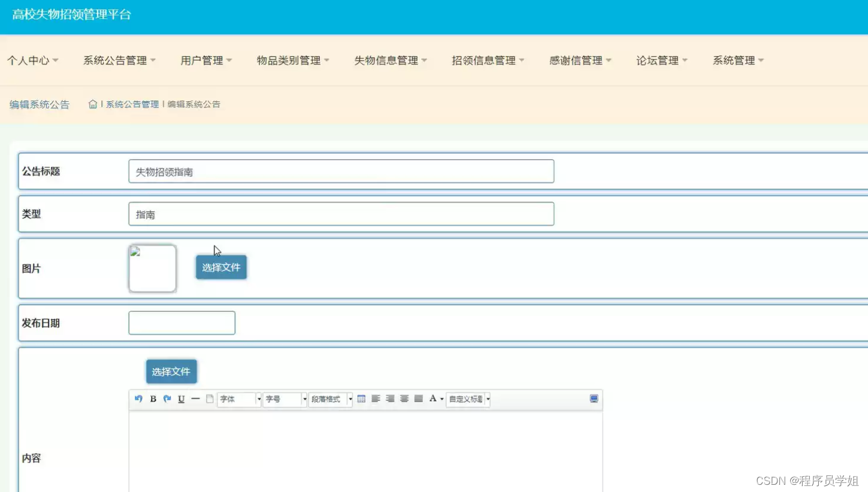
Task: Toggle bold formatting in the editor
Action: tap(153, 399)
